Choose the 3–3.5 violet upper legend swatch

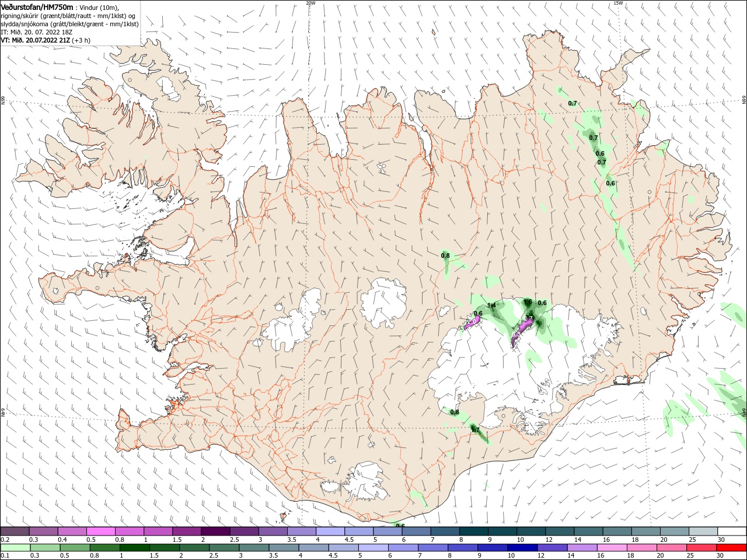(x=273, y=531)
